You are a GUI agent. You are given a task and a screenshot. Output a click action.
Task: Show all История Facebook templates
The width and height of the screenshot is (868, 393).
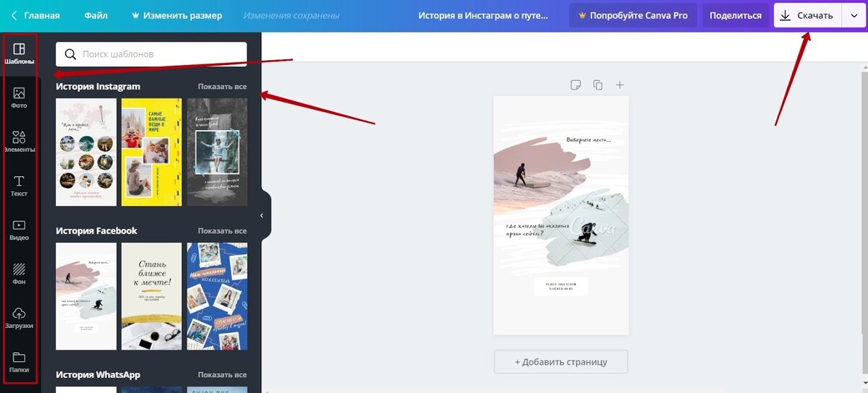[222, 231]
